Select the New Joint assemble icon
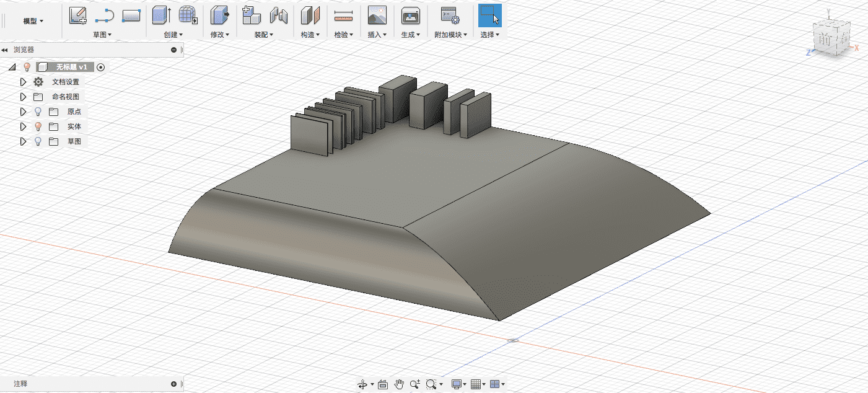Screen dimensions: 868x393 tap(279, 15)
